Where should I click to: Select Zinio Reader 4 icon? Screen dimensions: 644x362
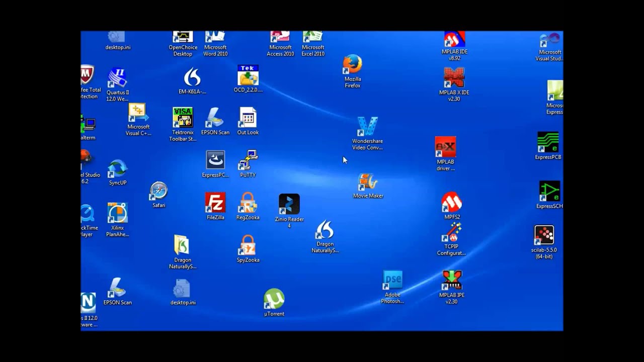tap(289, 211)
